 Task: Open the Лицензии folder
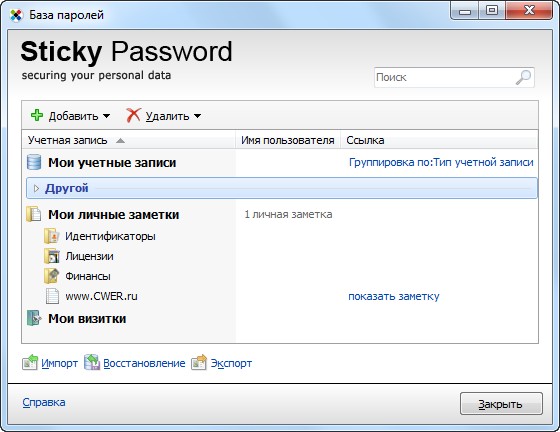89,256
